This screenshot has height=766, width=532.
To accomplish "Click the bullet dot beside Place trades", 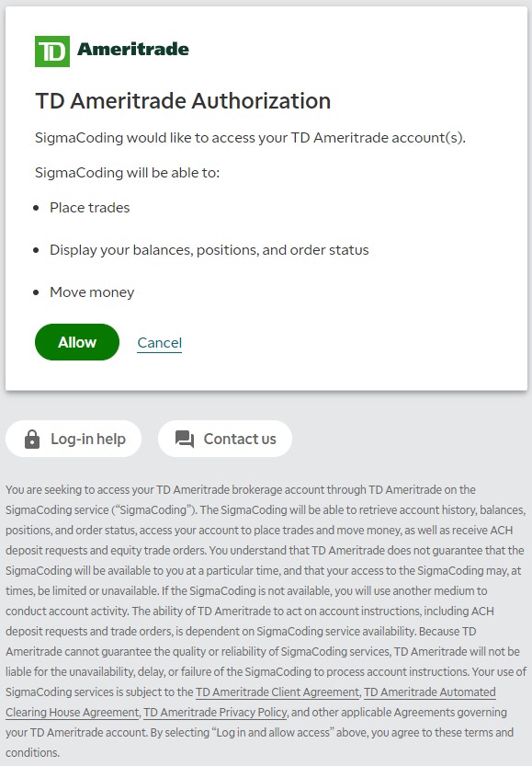I will click(36, 208).
